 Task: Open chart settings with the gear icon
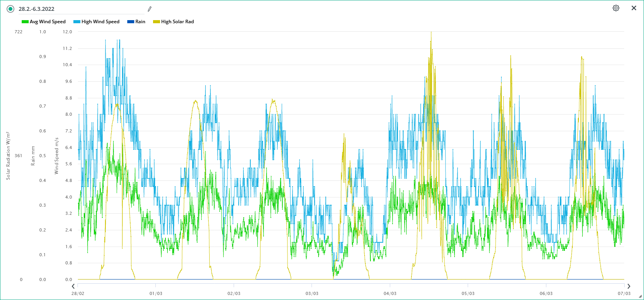616,8
